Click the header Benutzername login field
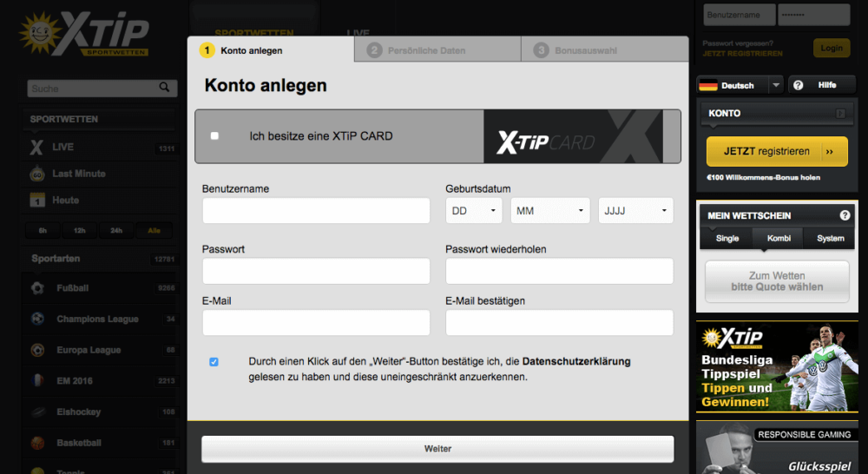The height and width of the screenshot is (474, 868). point(739,15)
